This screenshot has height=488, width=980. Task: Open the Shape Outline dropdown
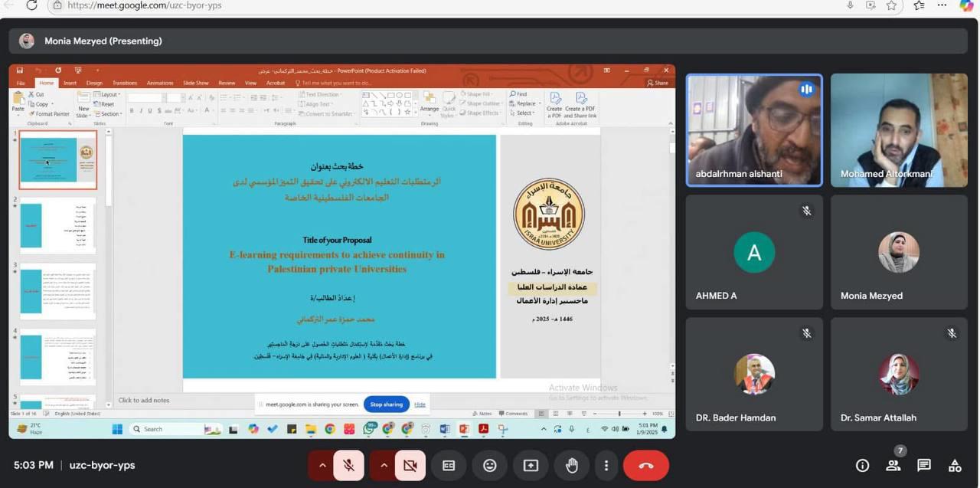[482, 103]
